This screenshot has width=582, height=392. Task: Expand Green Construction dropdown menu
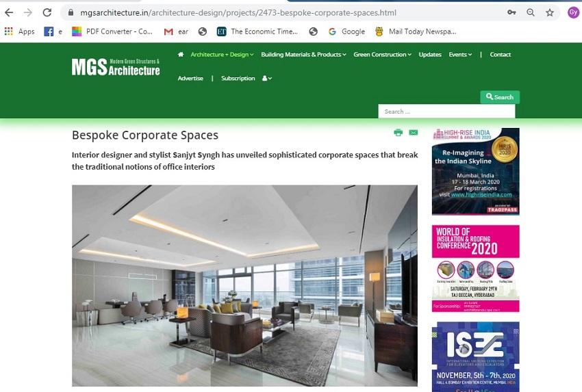click(382, 55)
